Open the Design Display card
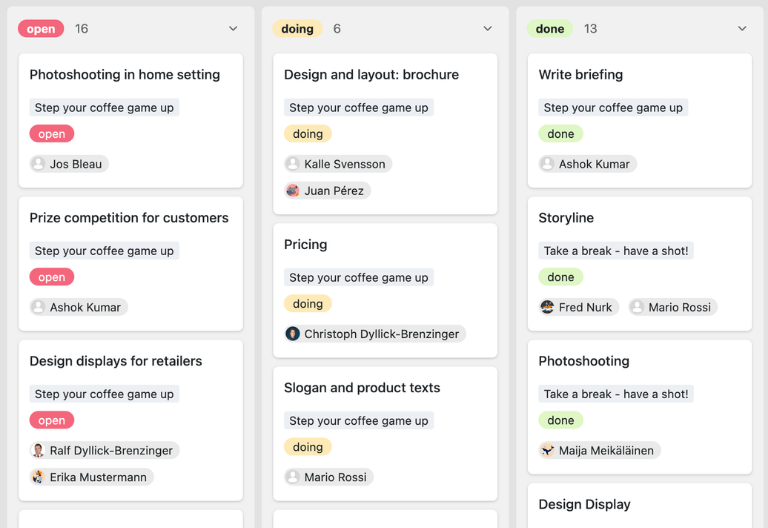This screenshot has width=768, height=528. [x=640, y=506]
